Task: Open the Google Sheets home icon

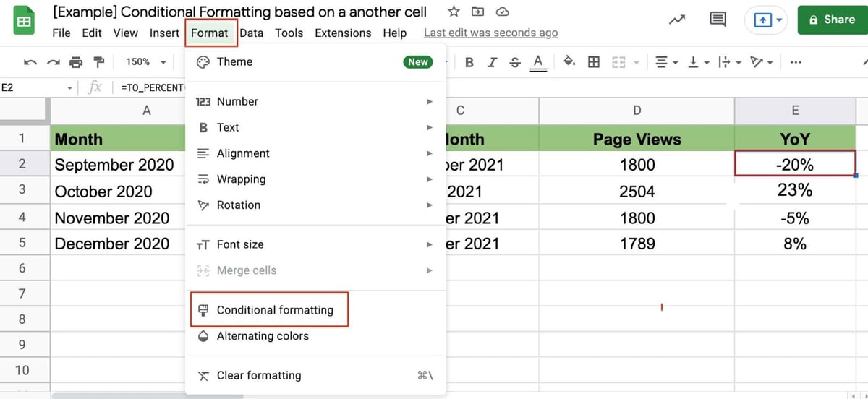Action: coord(23,21)
